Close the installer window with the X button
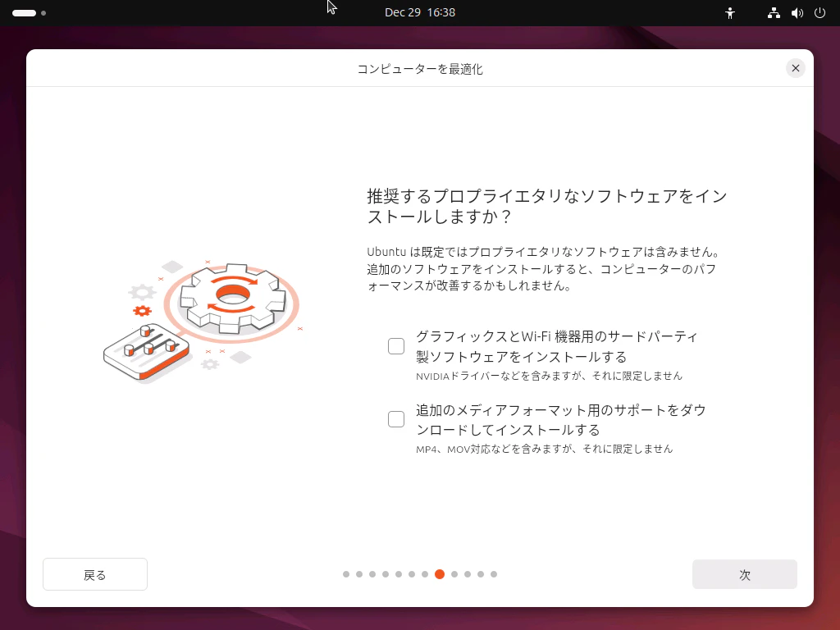The image size is (840, 630). coord(795,68)
